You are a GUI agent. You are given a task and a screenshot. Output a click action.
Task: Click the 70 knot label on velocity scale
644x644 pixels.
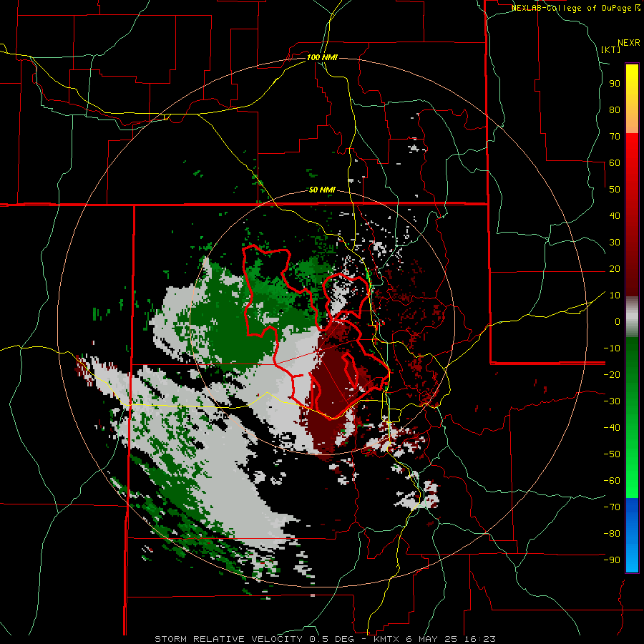click(x=615, y=137)
